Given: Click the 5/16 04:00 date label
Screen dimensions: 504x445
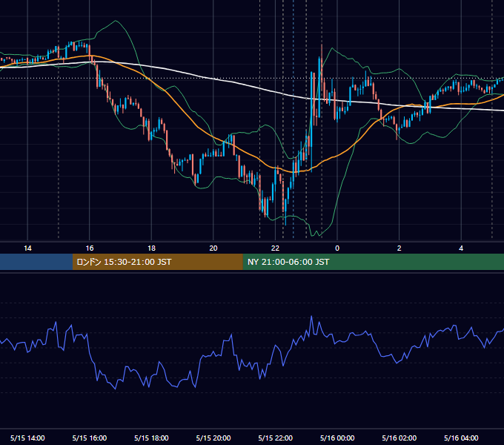Looking at the screenshot, I should [x=461, y=438].
